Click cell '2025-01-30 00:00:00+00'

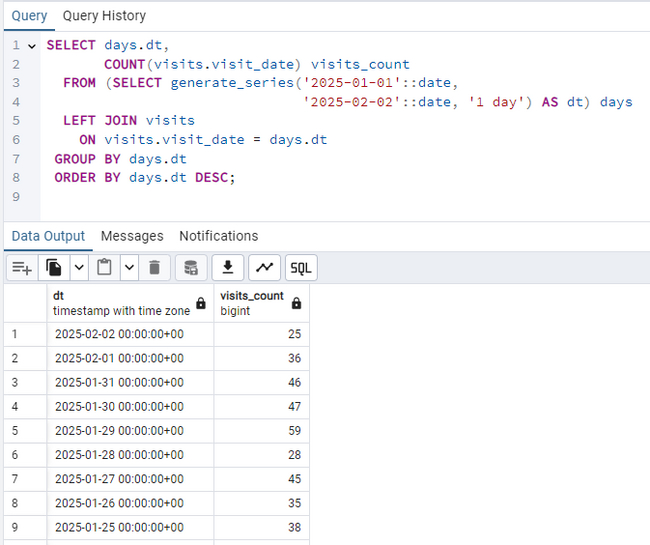tap(130, 407)
